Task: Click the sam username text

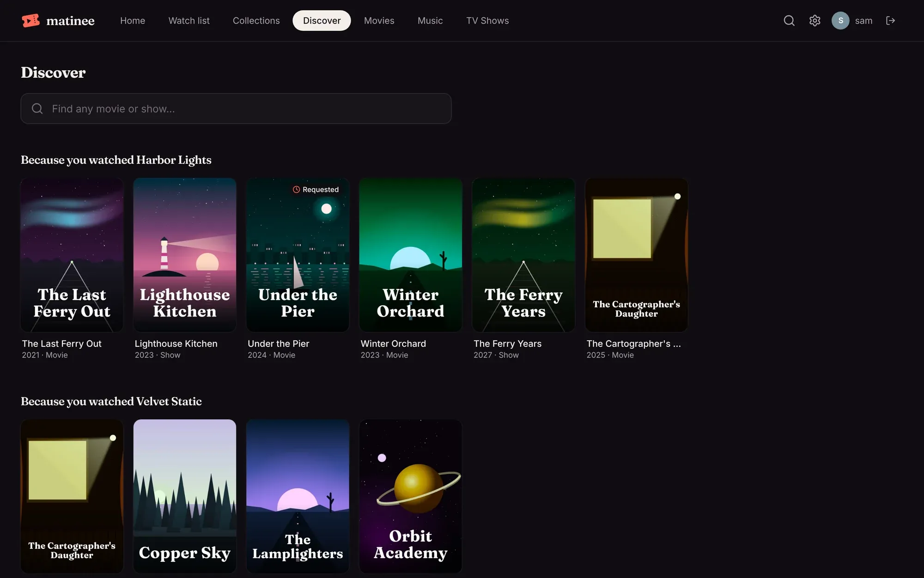Action: [863, 20]
